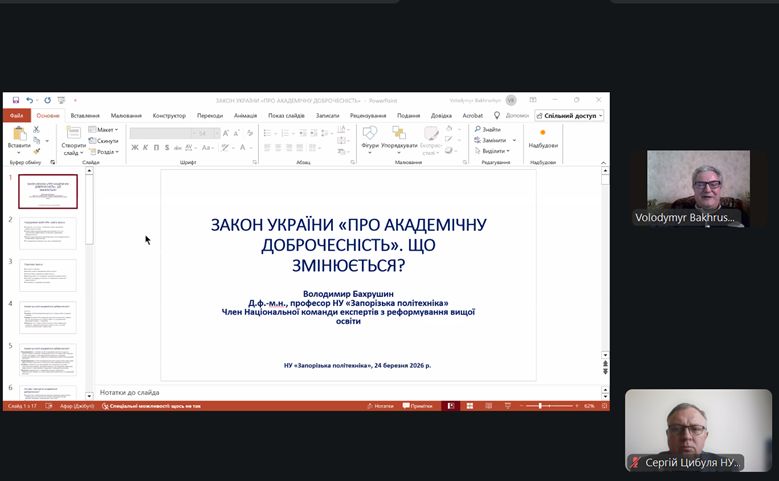Switch to the Transitions (Переходи) tab

tap(210, 115)
